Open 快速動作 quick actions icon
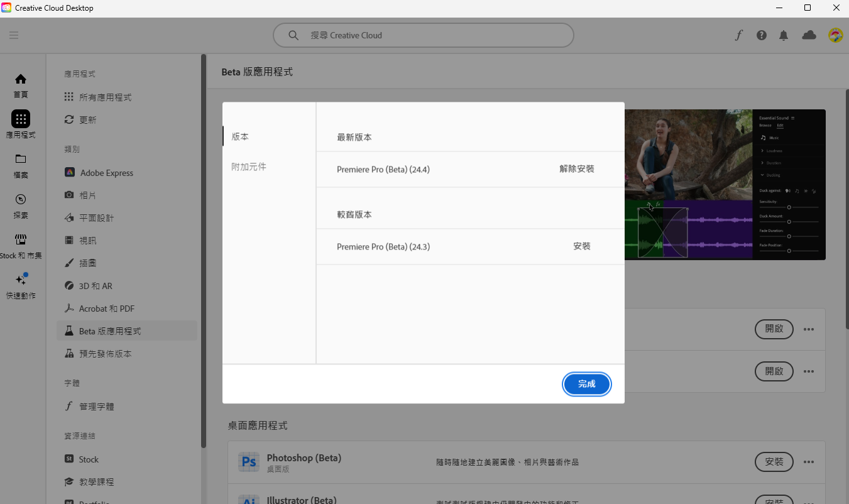This screenshot has width=849, height=504. (21, 281)
